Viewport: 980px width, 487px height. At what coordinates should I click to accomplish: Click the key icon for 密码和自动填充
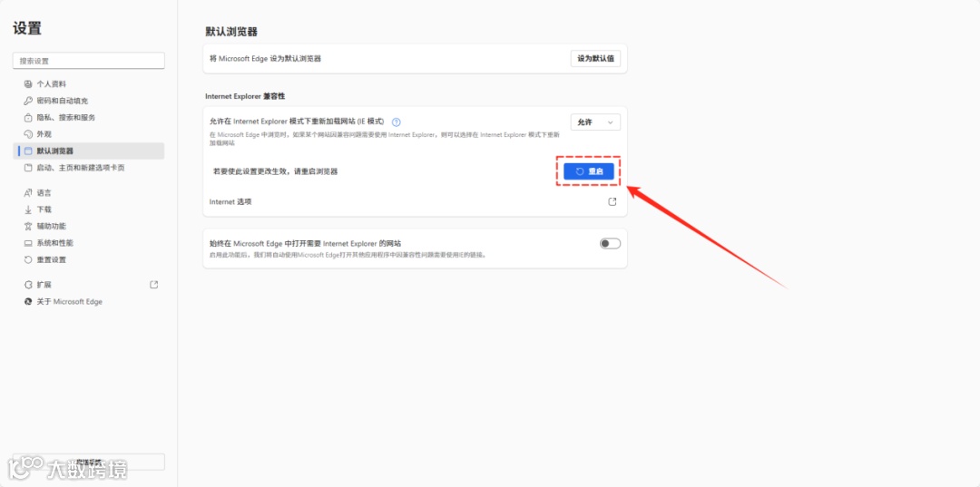tap(27, 101)
